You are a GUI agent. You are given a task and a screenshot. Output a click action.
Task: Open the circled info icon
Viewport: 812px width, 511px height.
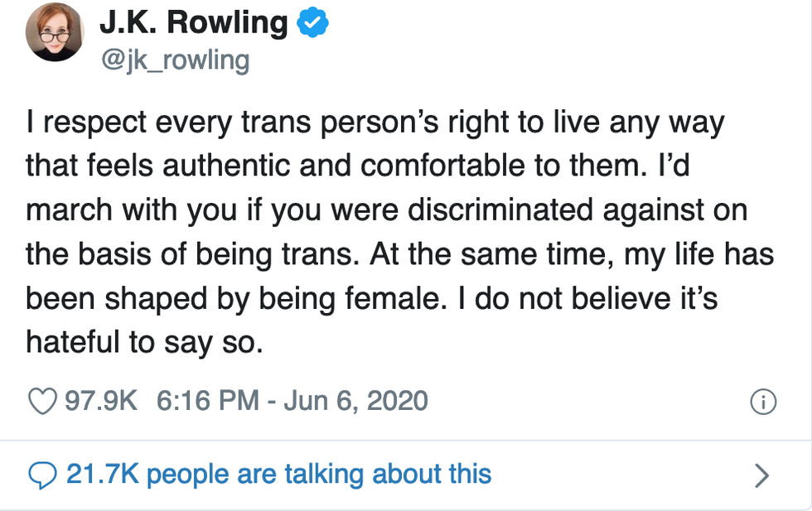coord(762,403)
